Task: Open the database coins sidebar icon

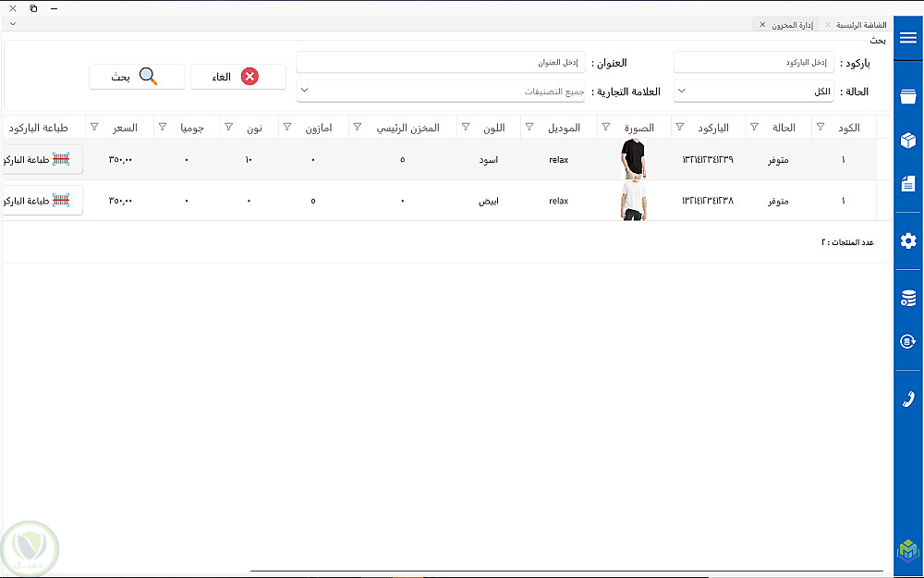Action: click(x=908, y=298)
